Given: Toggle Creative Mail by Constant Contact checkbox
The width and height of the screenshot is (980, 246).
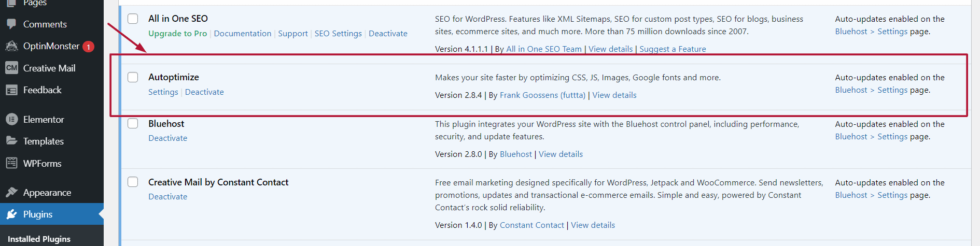Looking at the screenshot, I should [133, 182].
